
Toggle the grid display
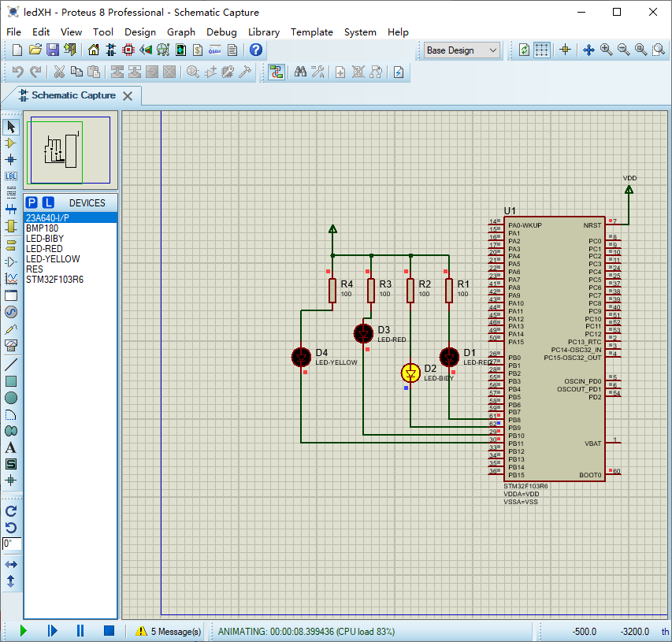click(x=542, y=50)
